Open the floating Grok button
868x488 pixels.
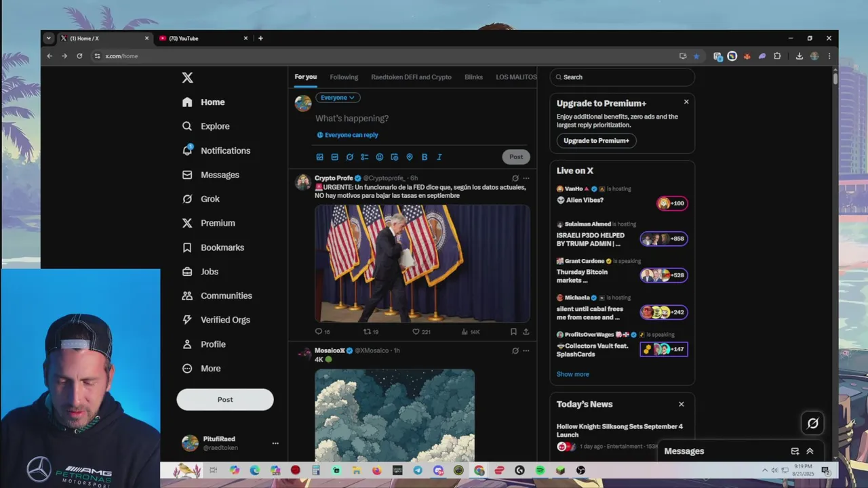(812, 424)
